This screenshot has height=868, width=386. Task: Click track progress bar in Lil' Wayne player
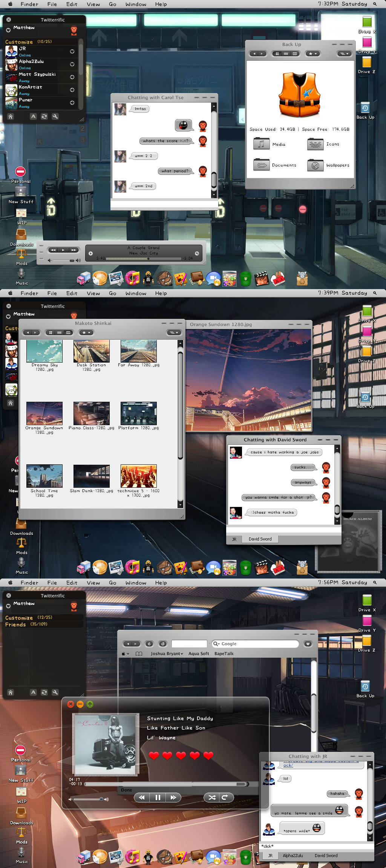pos(166,784)
